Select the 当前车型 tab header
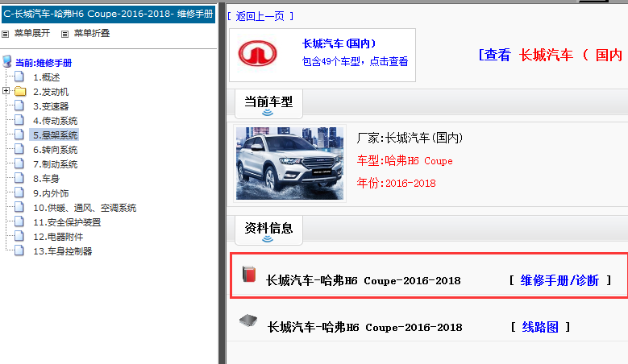Screen dimensions: 628x364 coord(268,104)
